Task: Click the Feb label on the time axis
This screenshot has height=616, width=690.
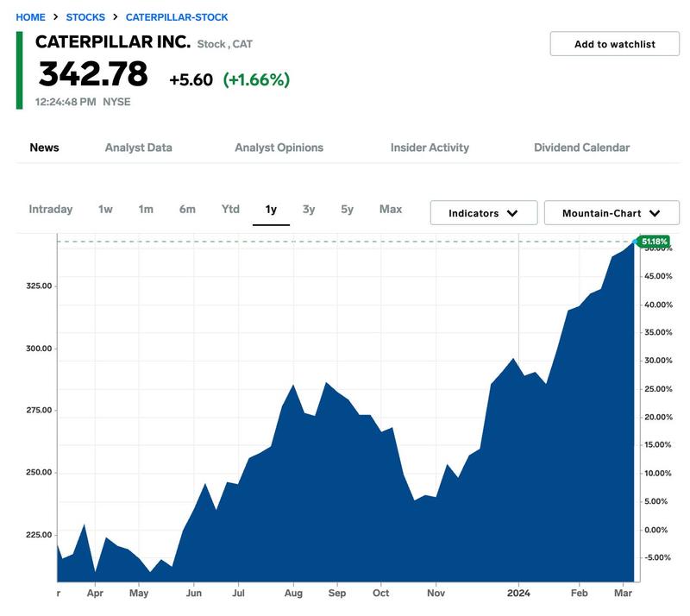Action: click(x=579, y=593)
